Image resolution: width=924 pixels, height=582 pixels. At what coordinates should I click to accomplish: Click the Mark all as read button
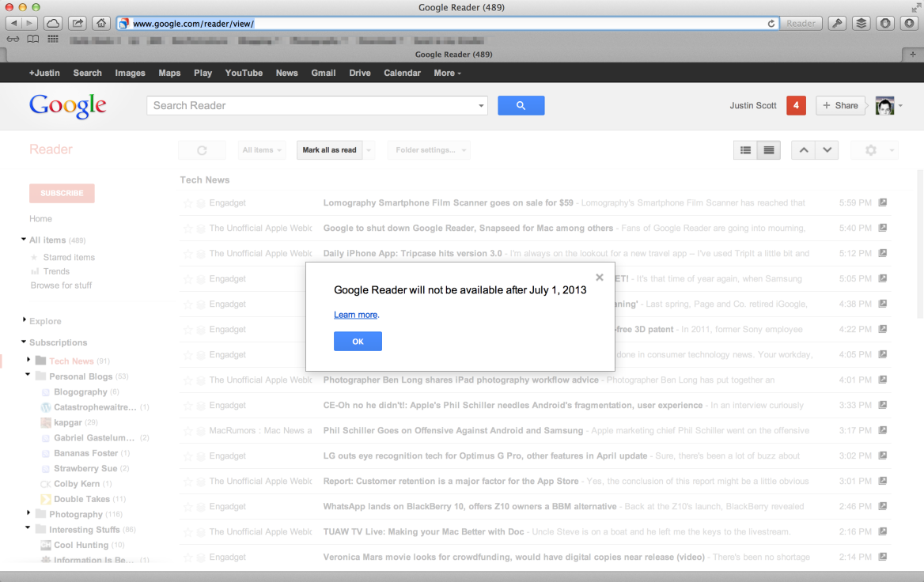point(329,150)
